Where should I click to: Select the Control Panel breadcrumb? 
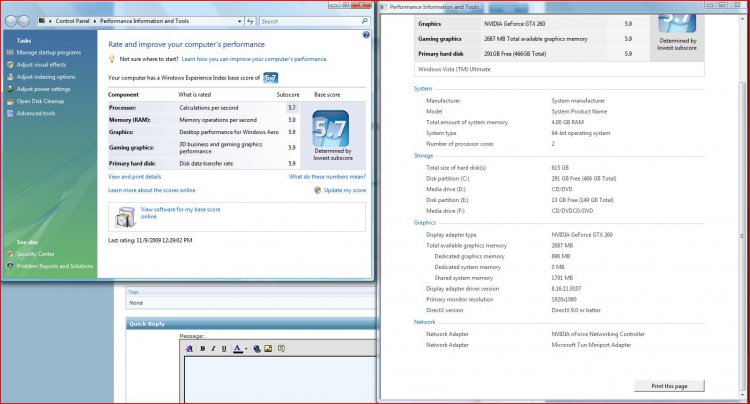[72, 21]
